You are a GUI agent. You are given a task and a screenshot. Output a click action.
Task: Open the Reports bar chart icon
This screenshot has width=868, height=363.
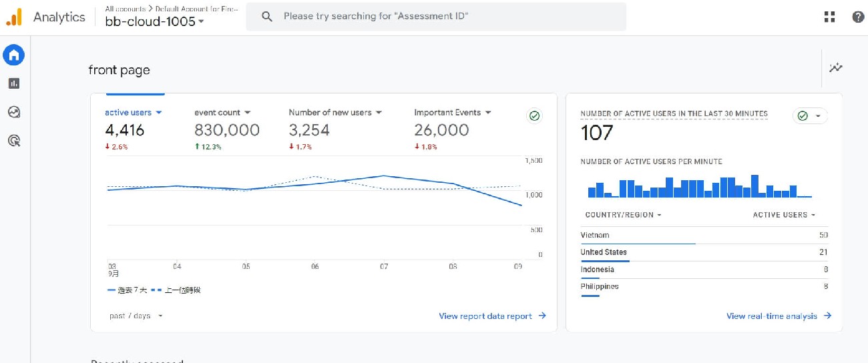14,83
